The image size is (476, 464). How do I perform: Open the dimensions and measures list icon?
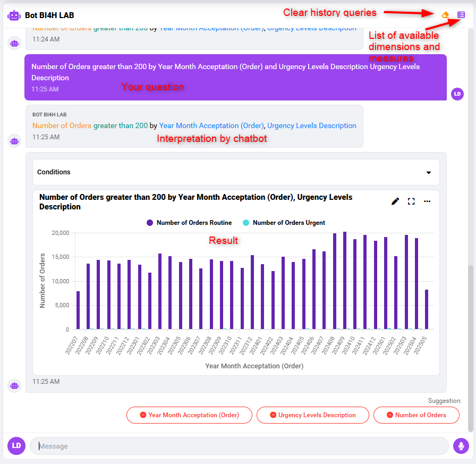click(x=461, y=15)
